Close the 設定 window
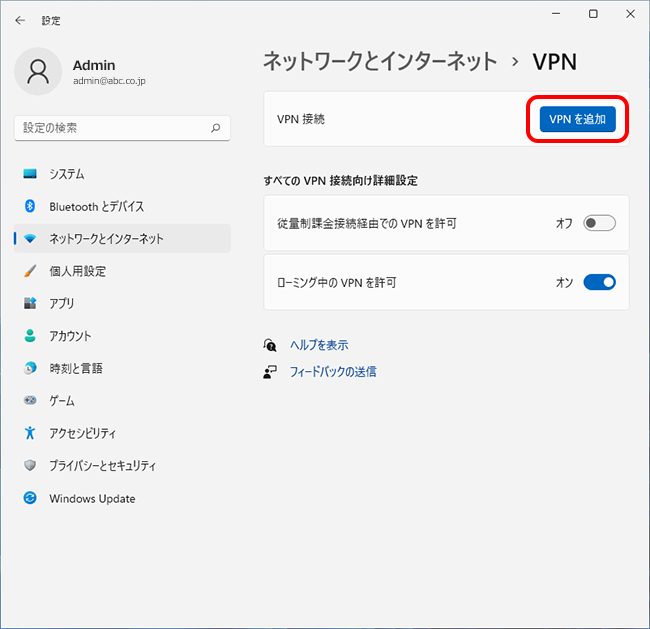The image size is (650, 629). pyautogui.click(x=630, y=14)
